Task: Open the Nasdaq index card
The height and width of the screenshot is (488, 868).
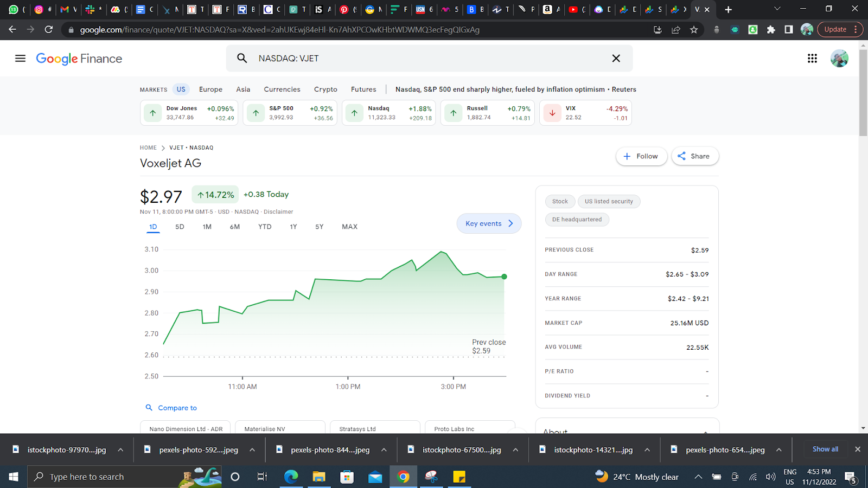Action: (x=388, y=113)
